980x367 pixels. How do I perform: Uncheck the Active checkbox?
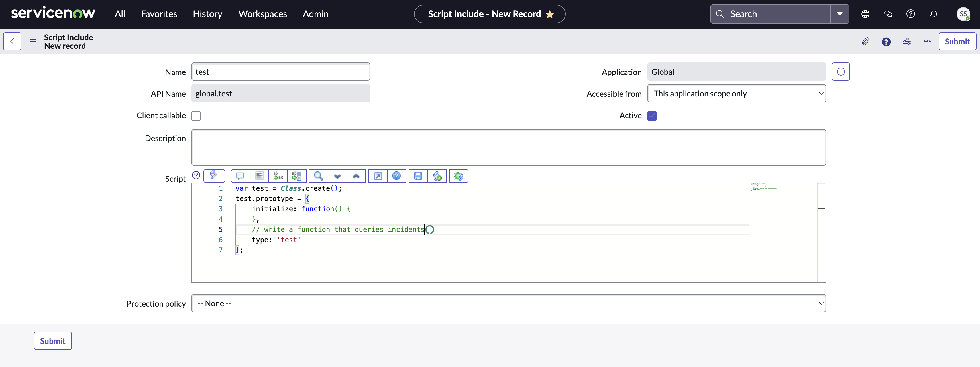[x=652, y=116]
